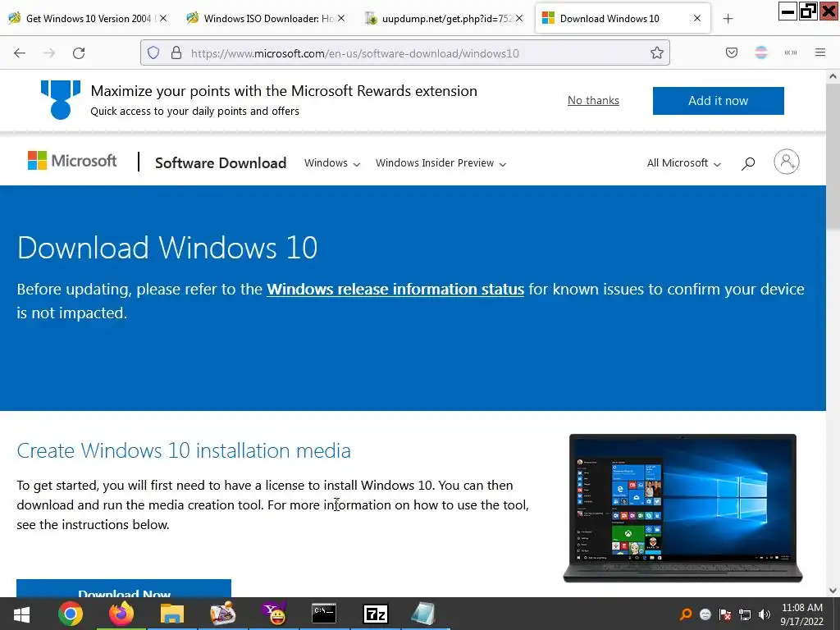Sign in with the account avatar icon
Screen dimensions: 840x630
787,162
